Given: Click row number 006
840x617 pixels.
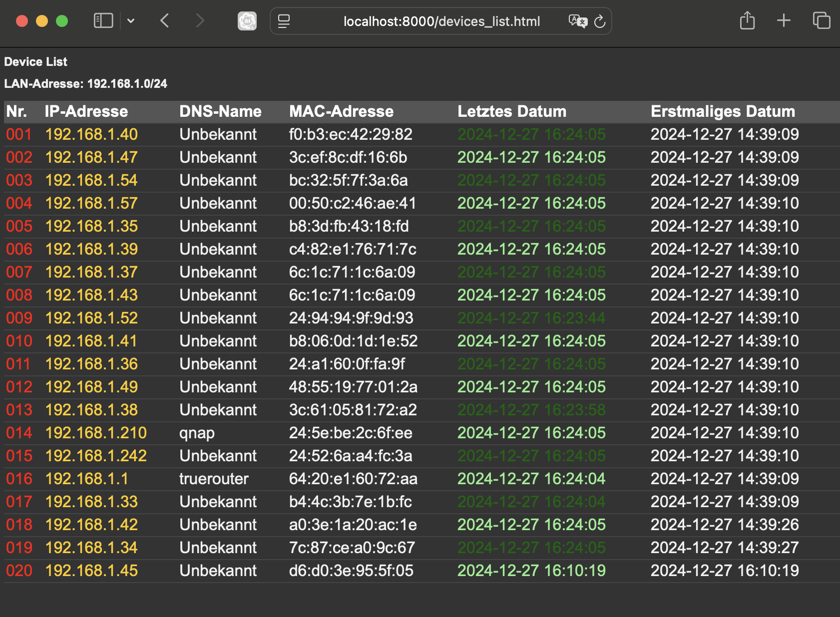Looking at the screenshot, I should (19, 249).
